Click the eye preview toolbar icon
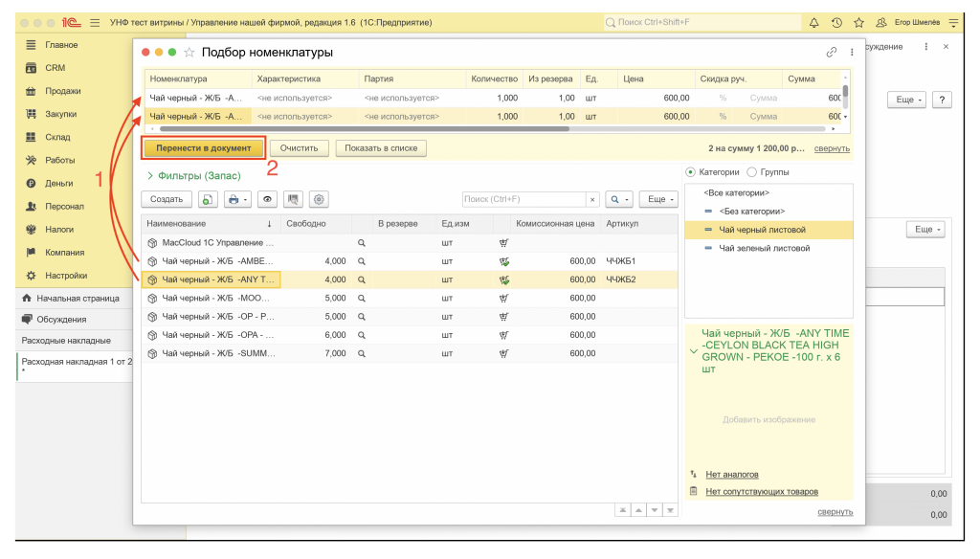 267,199
